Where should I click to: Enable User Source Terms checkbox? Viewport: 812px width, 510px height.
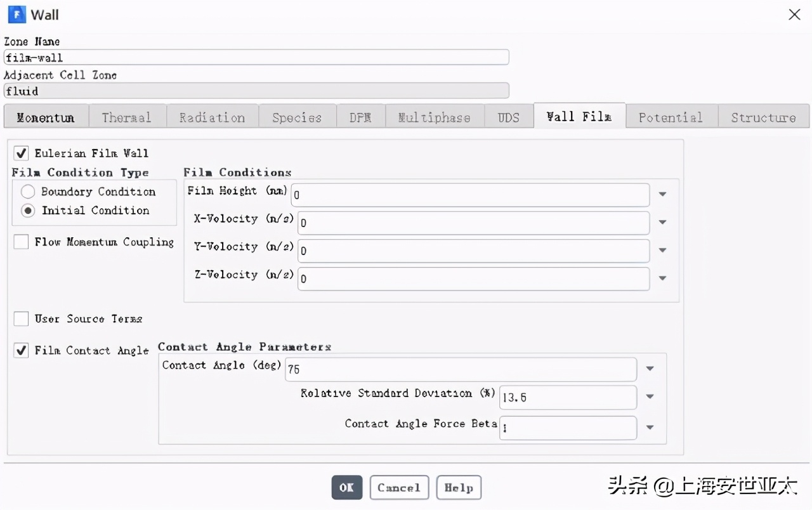pyautogui.click(x=22, y=318)
